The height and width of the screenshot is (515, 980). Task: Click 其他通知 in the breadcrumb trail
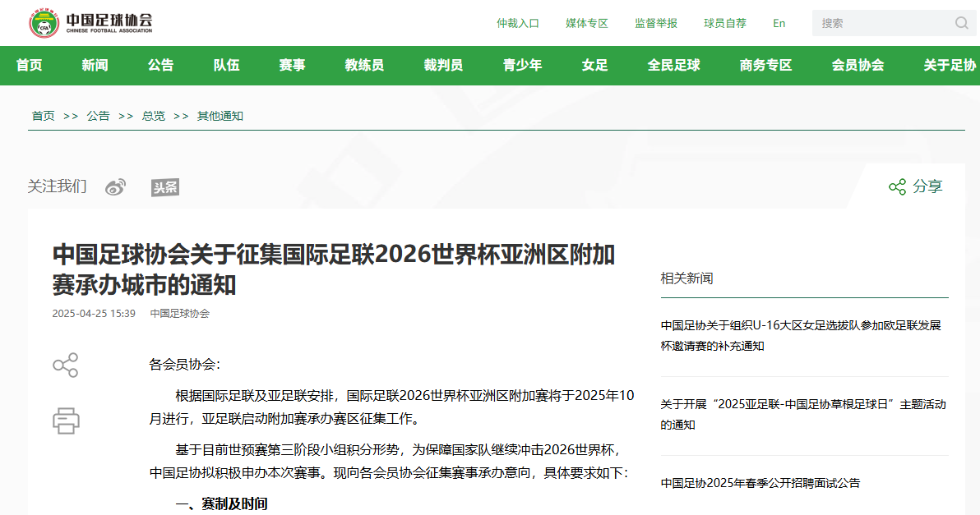click(x=220, y=116)
